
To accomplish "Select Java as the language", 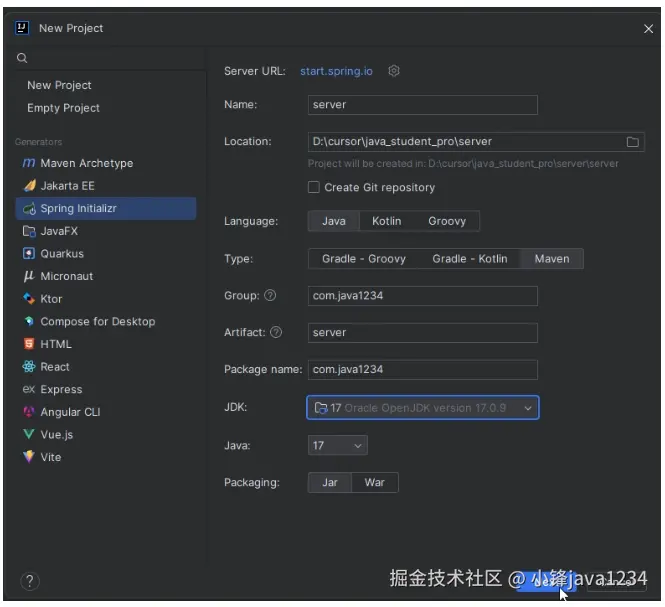I will click(x=334, y=221).
